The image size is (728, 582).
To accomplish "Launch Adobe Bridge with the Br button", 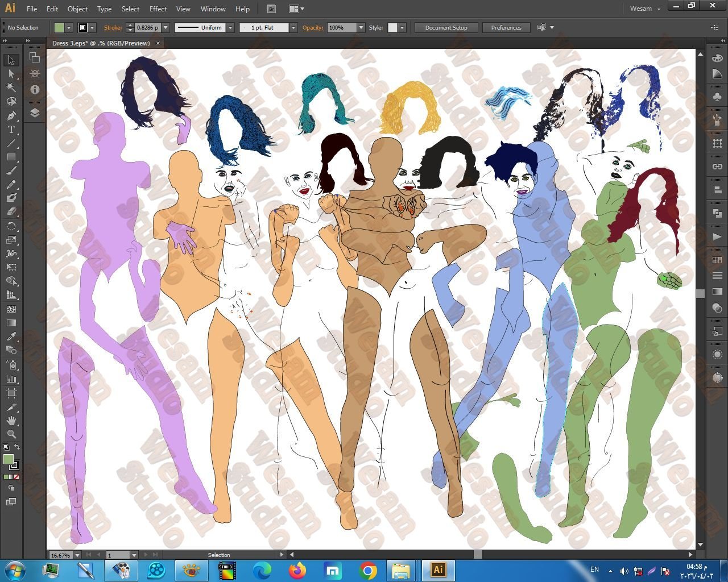I will [x=271, y=9].
